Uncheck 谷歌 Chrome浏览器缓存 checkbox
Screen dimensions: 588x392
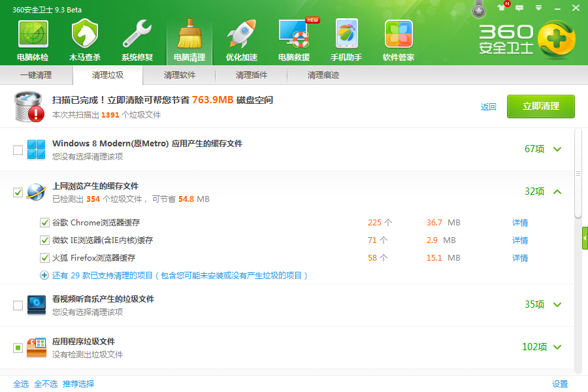(x=44, y=222)
